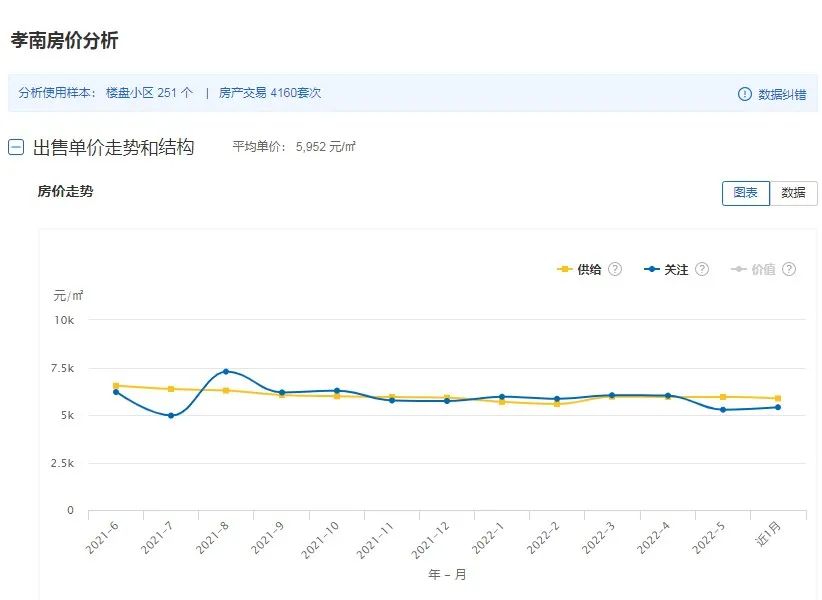
Task: Switch to the 数据 view tab
Action: click(x=793, y=193)
